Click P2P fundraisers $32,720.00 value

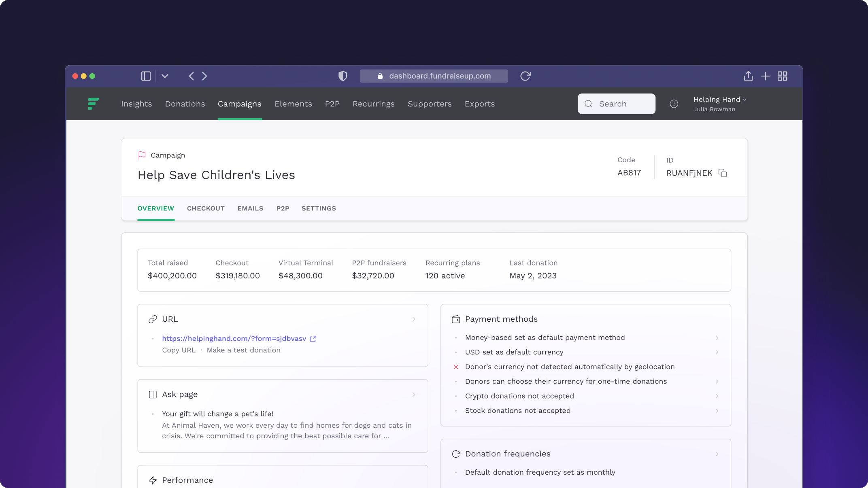[373, 276]
